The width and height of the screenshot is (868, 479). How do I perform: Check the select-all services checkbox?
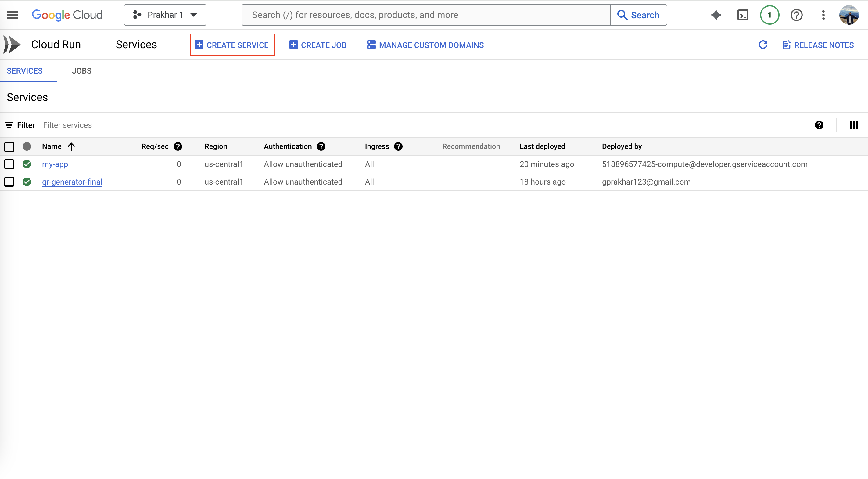9,147
